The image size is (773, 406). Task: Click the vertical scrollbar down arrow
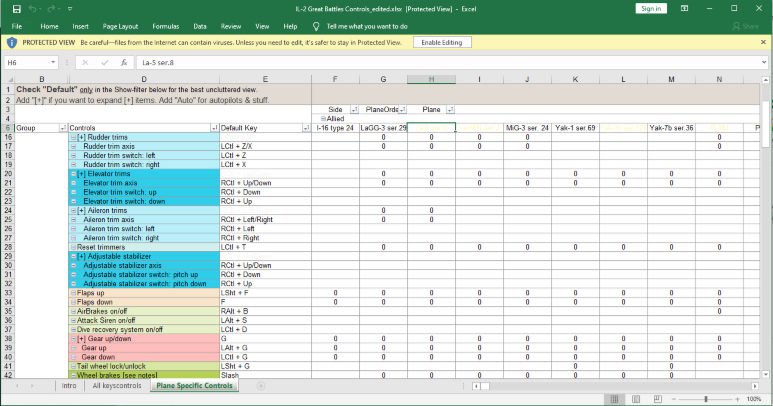pos(765,374)
